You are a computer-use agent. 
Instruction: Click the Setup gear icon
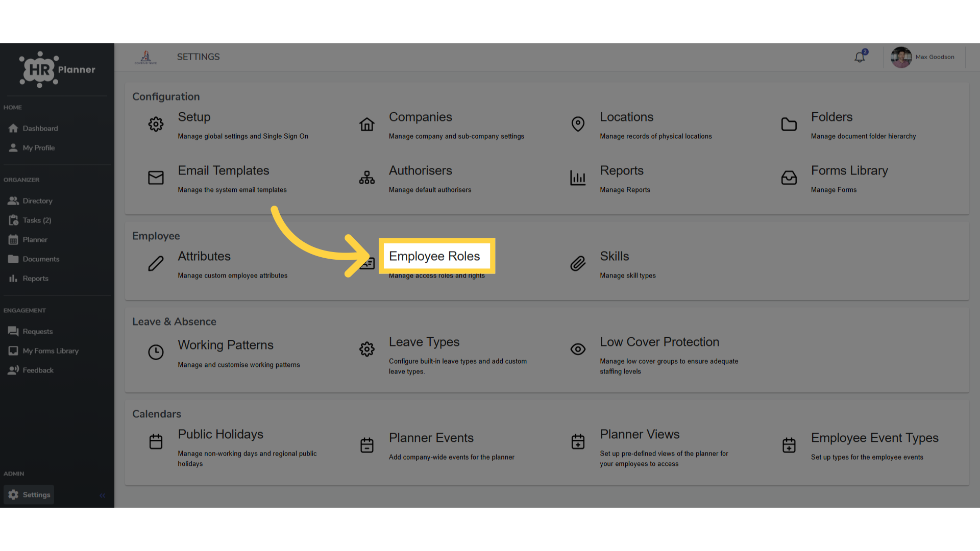coord(156,124)
